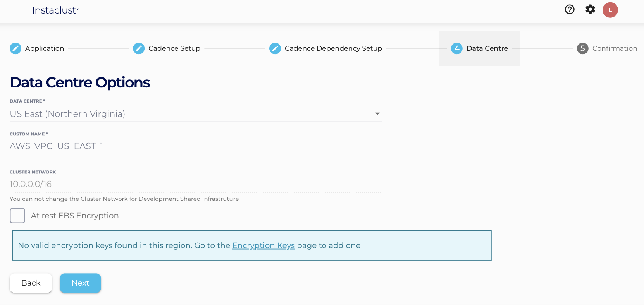Go to the Cadence Dependency Setup step label

333,48
